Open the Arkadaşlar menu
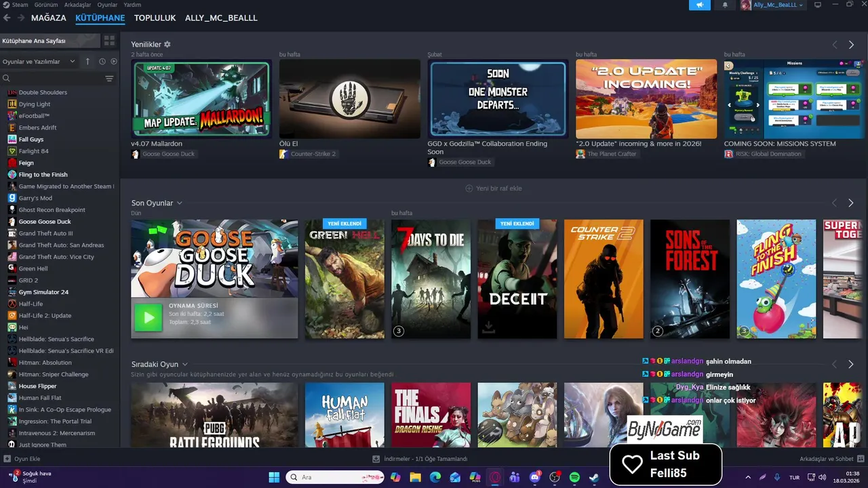The image size is (868, 488). [x=77, y=5]
